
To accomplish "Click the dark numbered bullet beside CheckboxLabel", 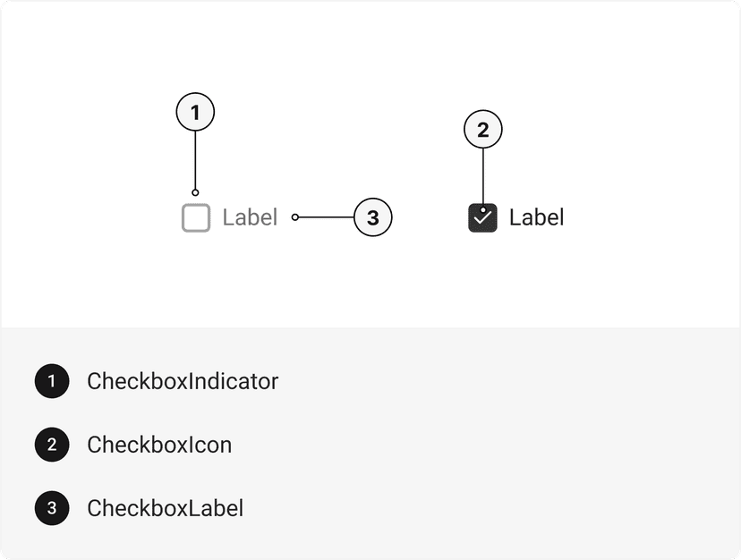I will (x=52, y=508).
